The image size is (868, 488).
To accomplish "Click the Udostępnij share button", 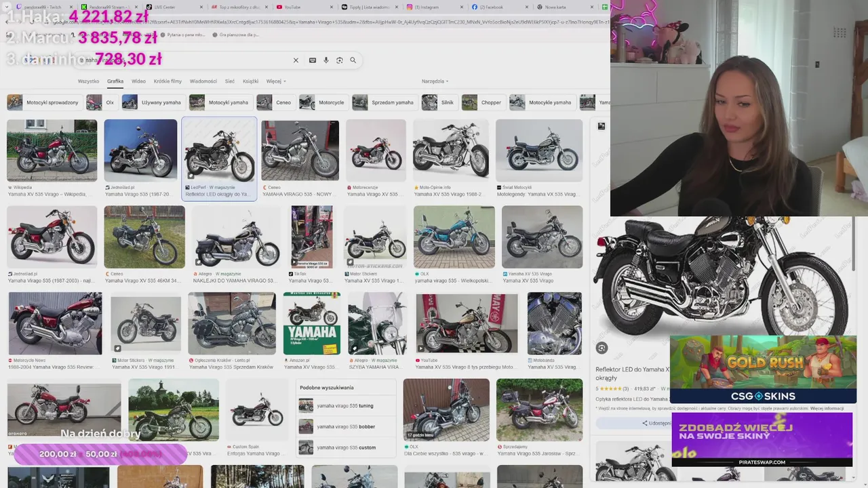I will pyautogui.click(x=656, y=423).
